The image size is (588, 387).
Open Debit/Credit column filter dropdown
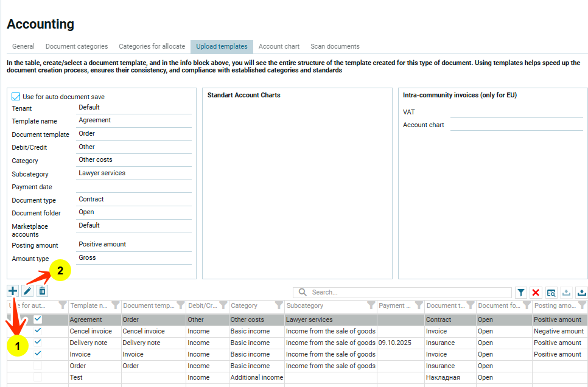[x=223, y=305]
